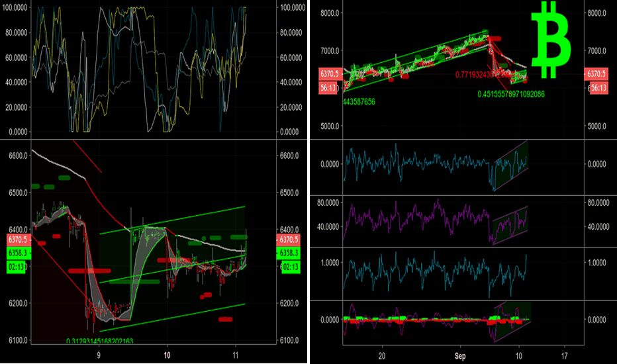
Task: Click green value 0.31293145168202163 in left chart
Action: 99,341
